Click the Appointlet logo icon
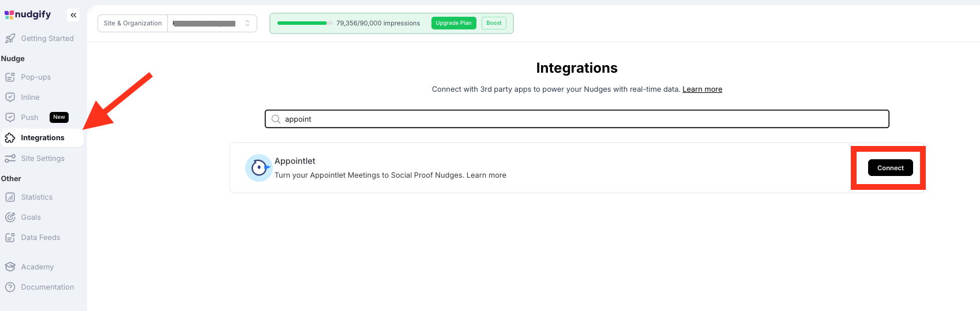Viewport: 980px width, 311px height. pyautogui.click(x=259, y=168)
